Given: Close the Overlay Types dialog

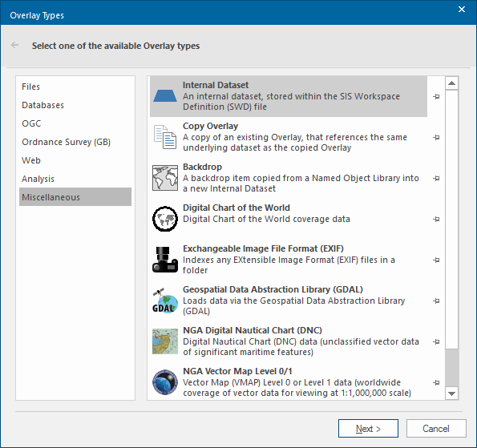Looking at the screenshot, I should pos(462,9).
